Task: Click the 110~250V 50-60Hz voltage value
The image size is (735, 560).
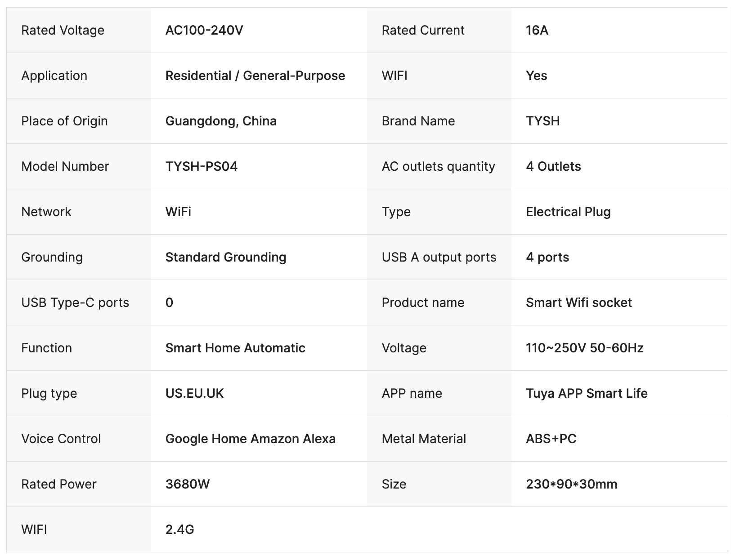Action: tap(585, 348)
